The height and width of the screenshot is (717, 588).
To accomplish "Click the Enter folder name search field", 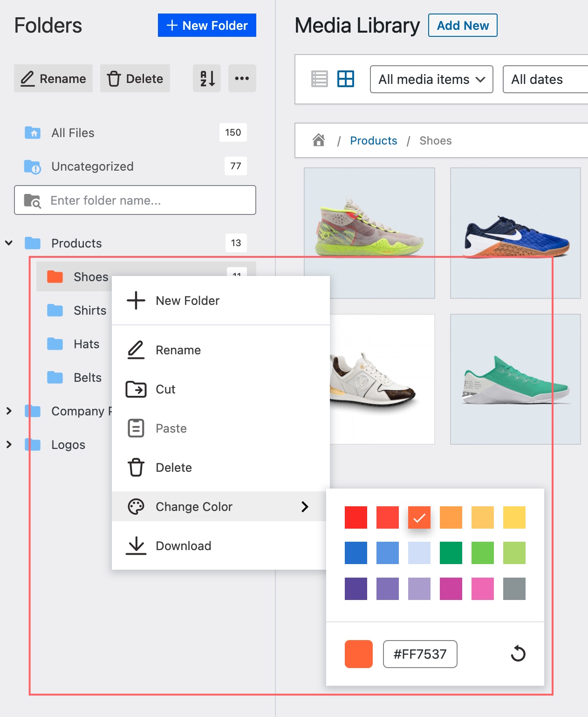I will coord(135,200).
